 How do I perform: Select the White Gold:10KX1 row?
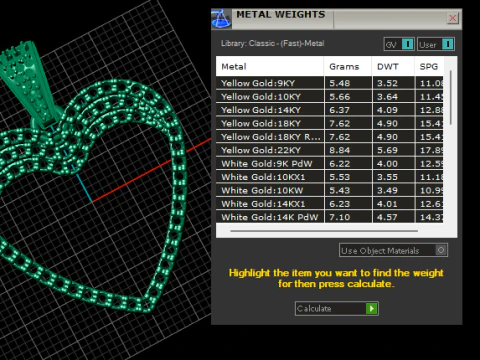click(x=330, y=177)
